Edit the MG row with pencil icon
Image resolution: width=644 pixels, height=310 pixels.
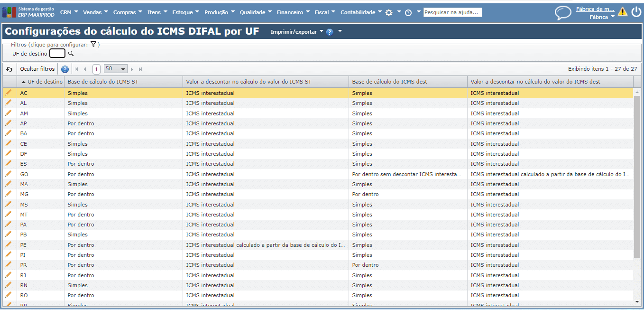coord(8,194)
